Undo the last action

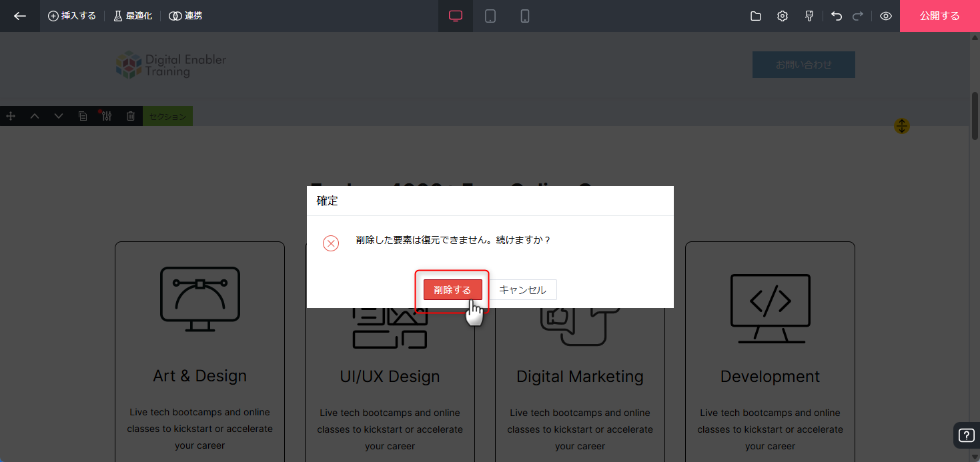[837, 16]
